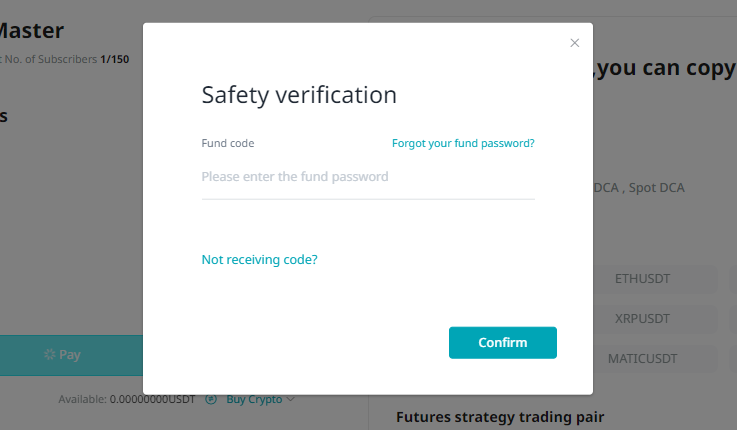
Task: Click the Master title heading
Action: coord(31,31)
